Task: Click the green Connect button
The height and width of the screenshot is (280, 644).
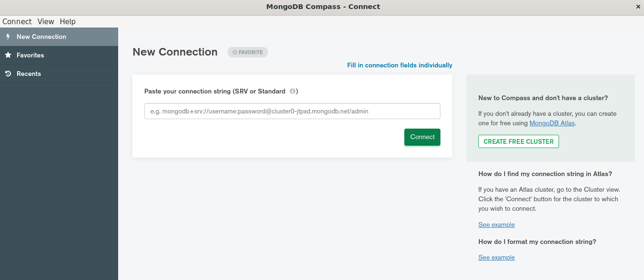Action: 422,137
